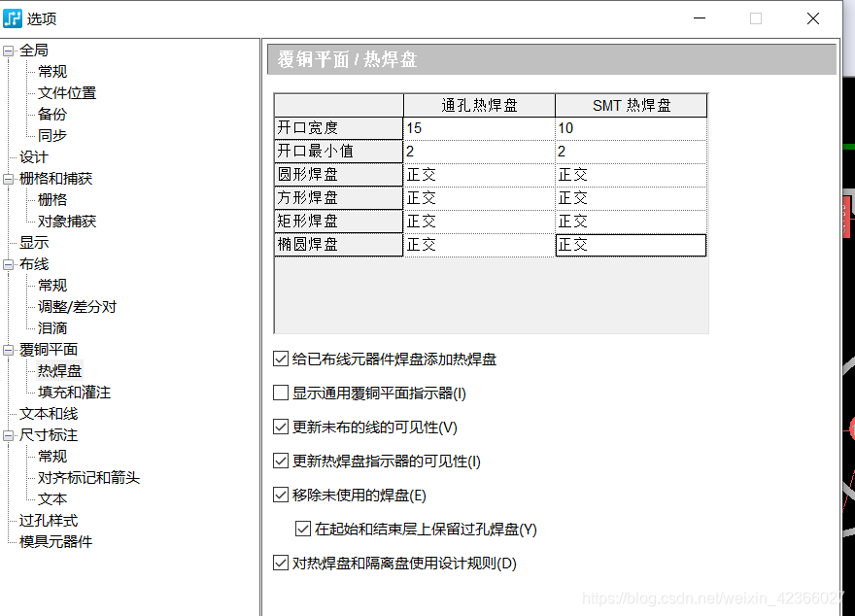The height and width of the screenshot is (616, 855).
Task: Open the 对齐标记和箭头 settings page
Action: 88,478
